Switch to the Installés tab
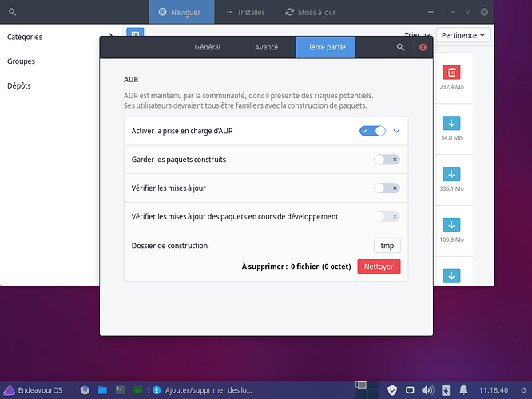 coord(246,12)
